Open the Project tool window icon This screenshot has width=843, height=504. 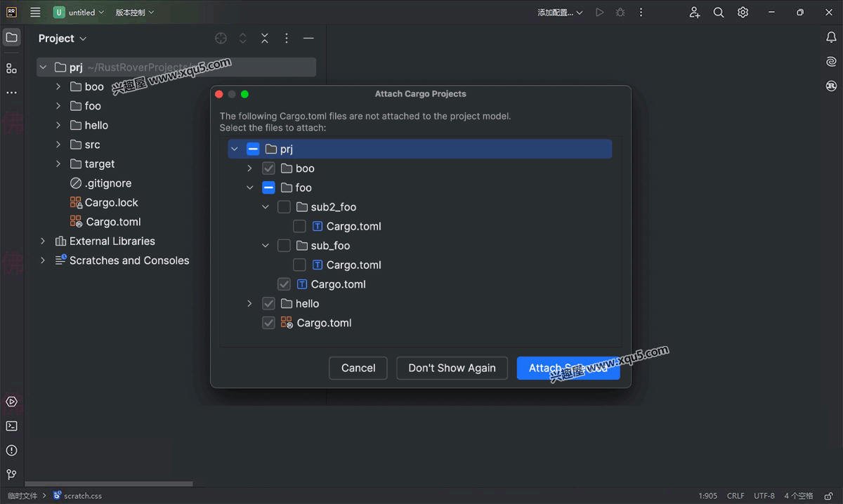pos(11,37)
